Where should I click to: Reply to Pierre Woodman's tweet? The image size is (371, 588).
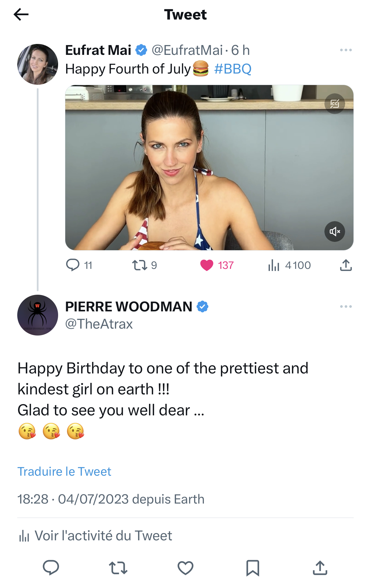pos(51,568)
